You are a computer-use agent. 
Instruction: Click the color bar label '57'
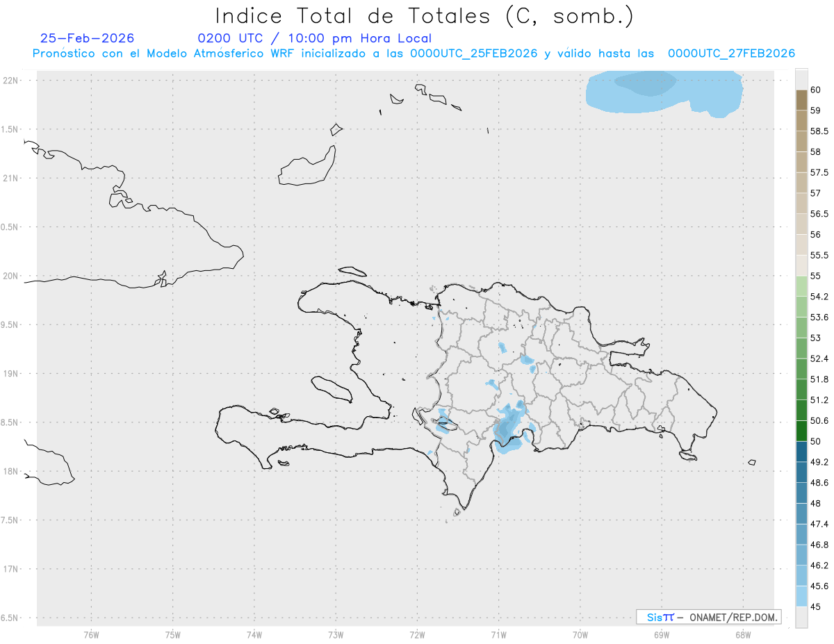(816, 193)
